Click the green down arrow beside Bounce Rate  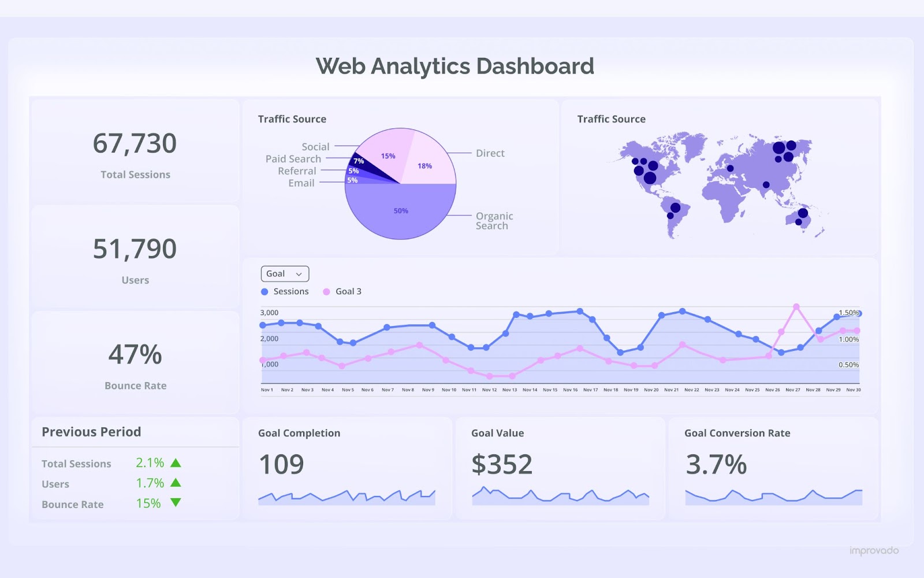pyautogui.click(x=177, y=503)
